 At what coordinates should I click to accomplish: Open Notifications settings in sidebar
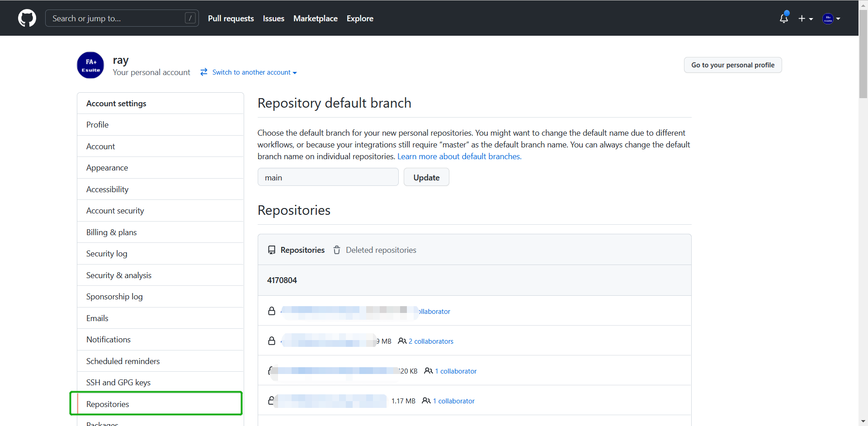(x=160, y=340)
